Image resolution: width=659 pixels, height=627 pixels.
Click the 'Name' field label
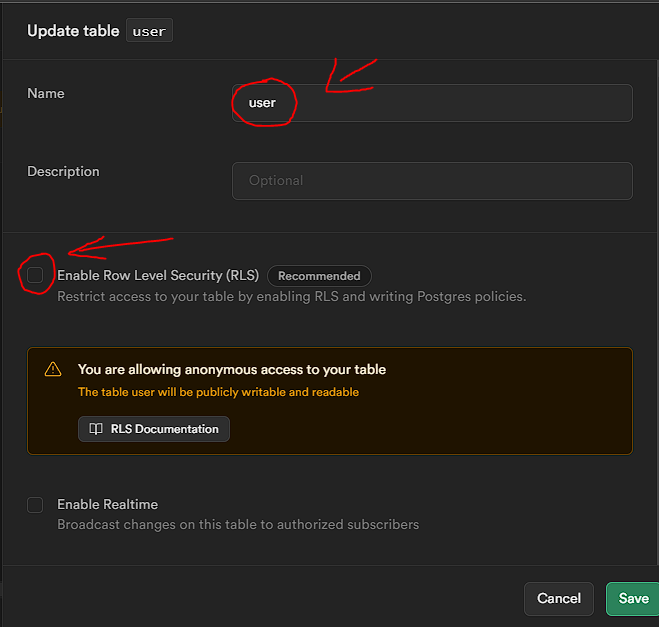point(46,93)
